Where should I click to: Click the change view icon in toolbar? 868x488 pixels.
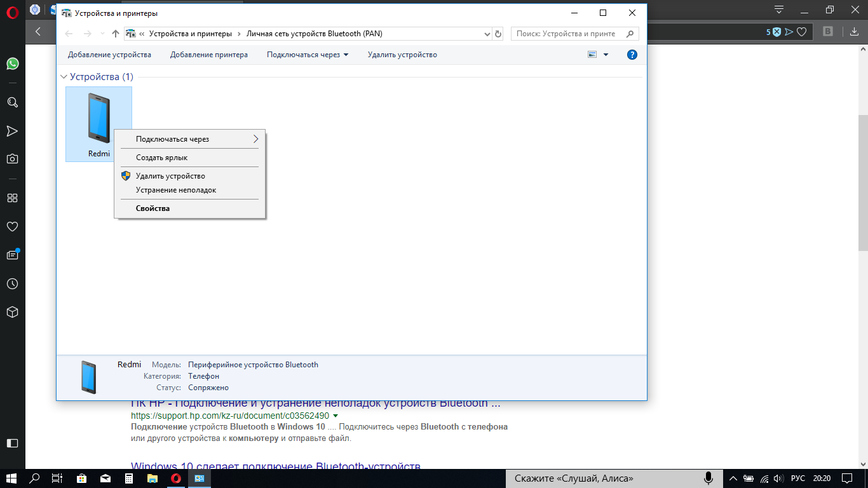(x=592, y=55)
